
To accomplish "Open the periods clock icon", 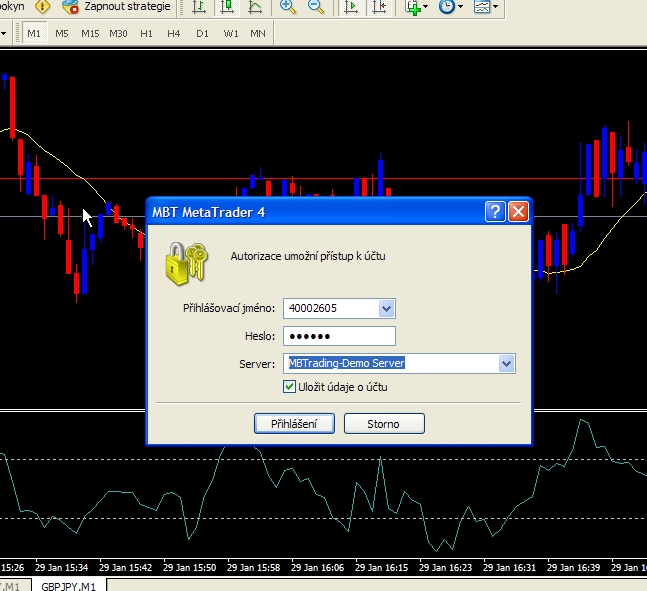I will click(446, 7).
